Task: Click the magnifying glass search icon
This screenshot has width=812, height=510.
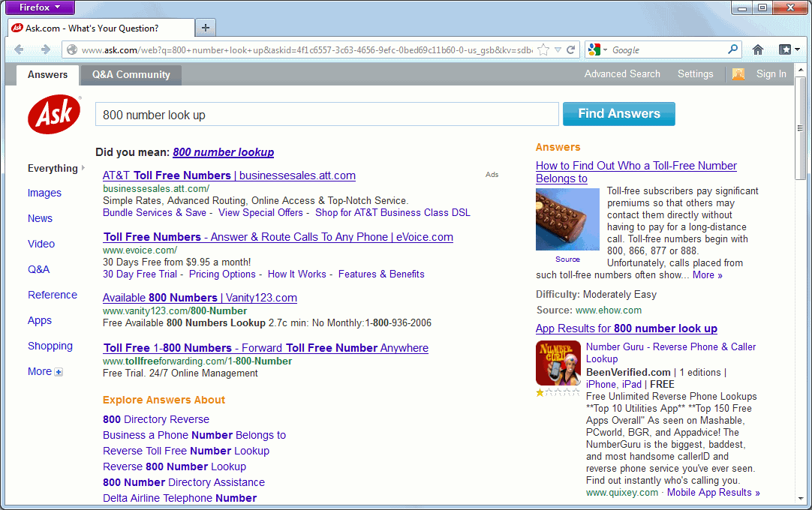Action: pos(732,49)
